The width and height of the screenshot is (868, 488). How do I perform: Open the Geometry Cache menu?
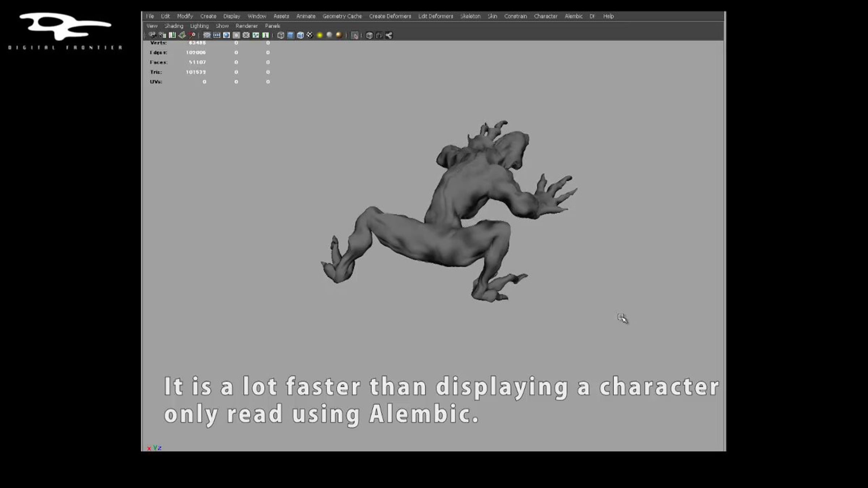[342, 16]
